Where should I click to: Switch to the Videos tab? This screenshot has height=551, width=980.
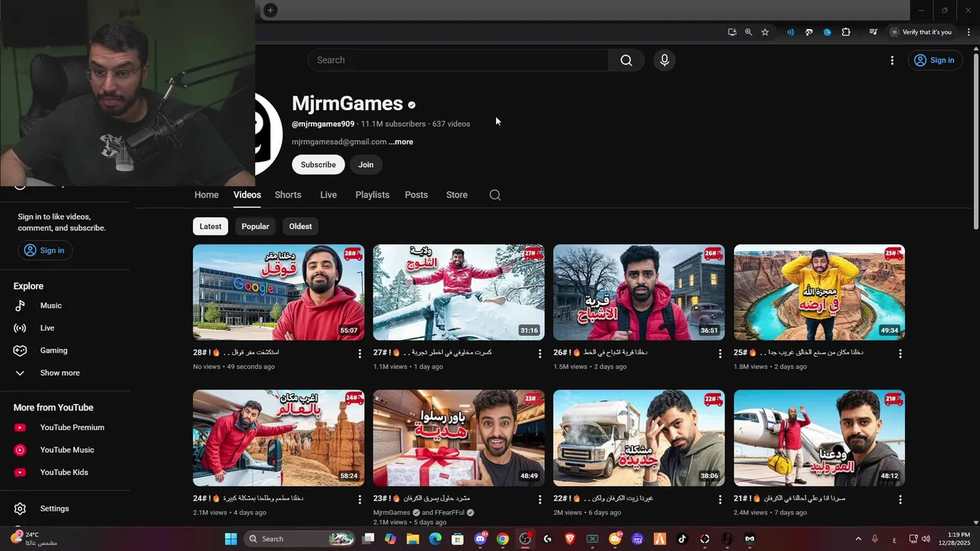[247, 195]
